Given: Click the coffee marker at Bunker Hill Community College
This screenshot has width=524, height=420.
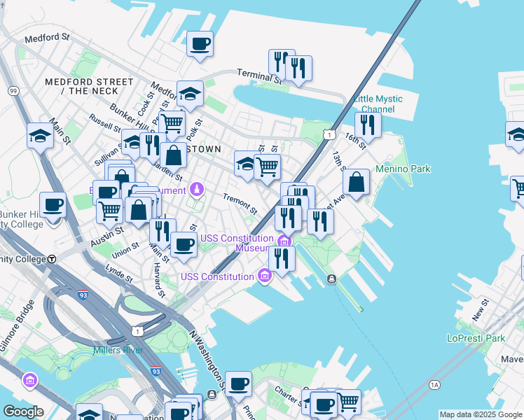Looking at the screenshot, I should coord(53,206).
